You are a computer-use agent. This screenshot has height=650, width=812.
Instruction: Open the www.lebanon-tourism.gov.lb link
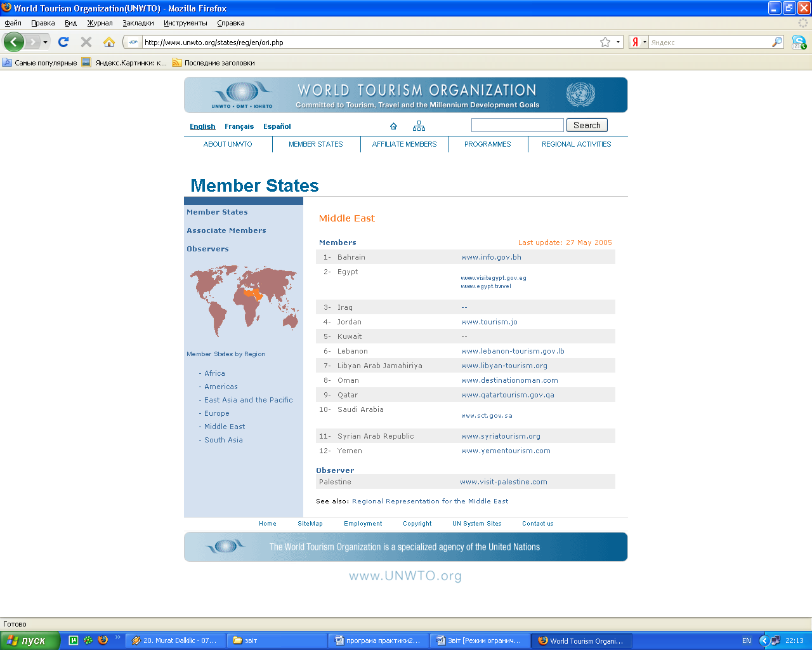tap(513, 351)
